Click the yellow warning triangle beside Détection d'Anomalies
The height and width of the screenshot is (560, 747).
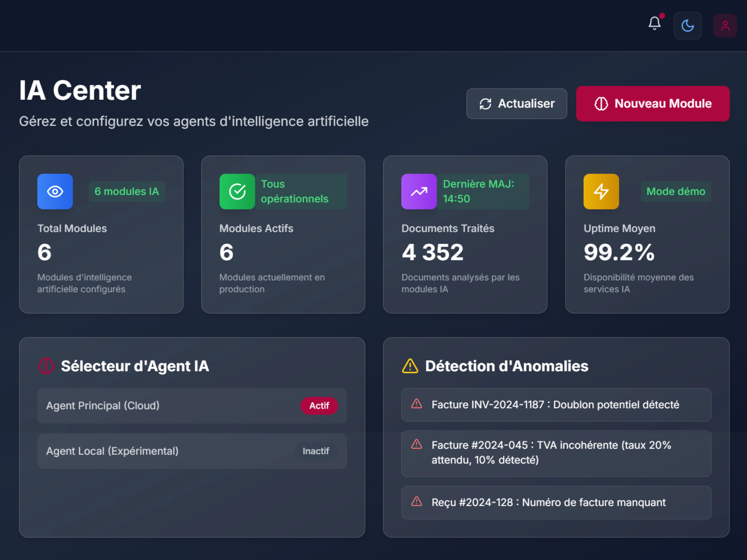click(410, 366)
